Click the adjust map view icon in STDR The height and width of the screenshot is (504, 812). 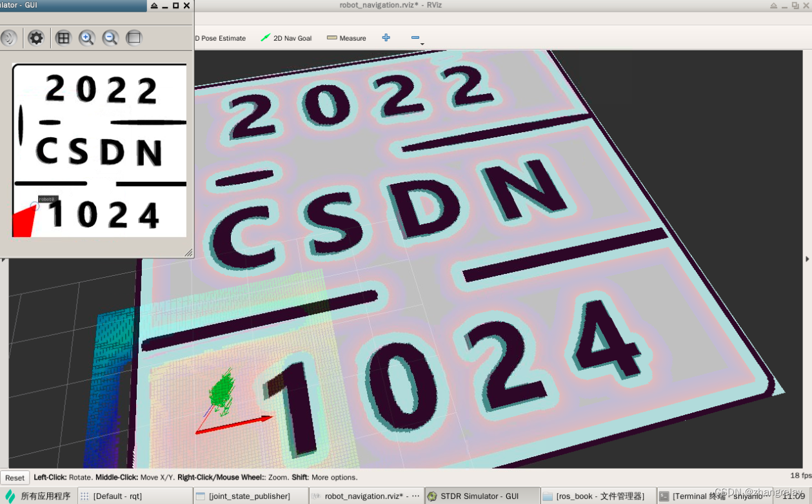pyautogui.click(x=134, y=38)
